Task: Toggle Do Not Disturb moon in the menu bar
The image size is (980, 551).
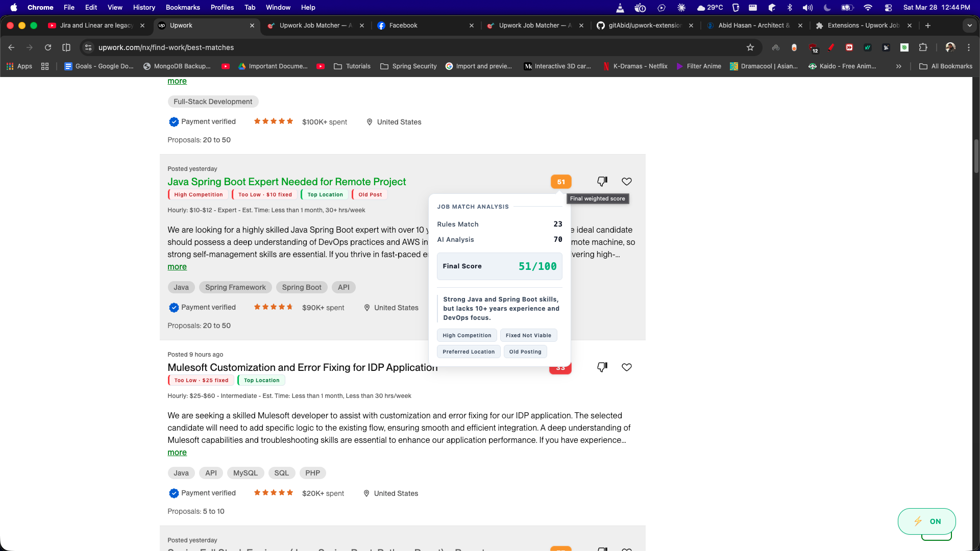Action: (827, 7)
